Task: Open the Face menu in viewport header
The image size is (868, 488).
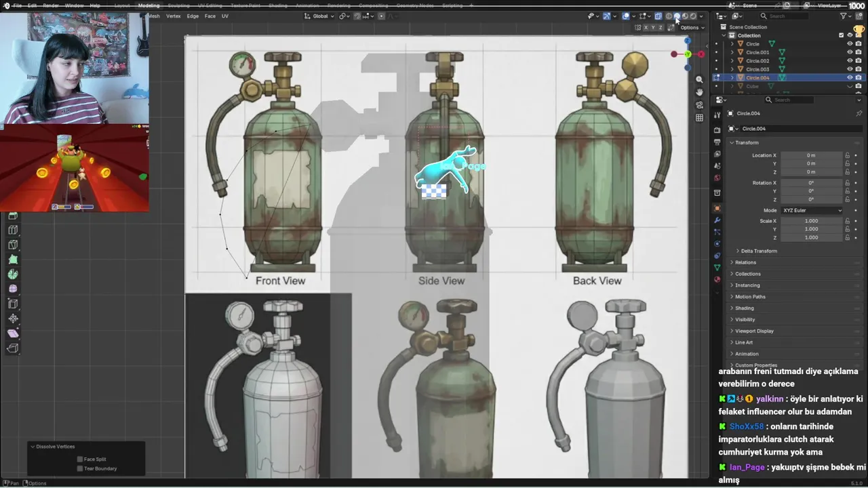Action: pyautogui.click(x=210, y=16)
